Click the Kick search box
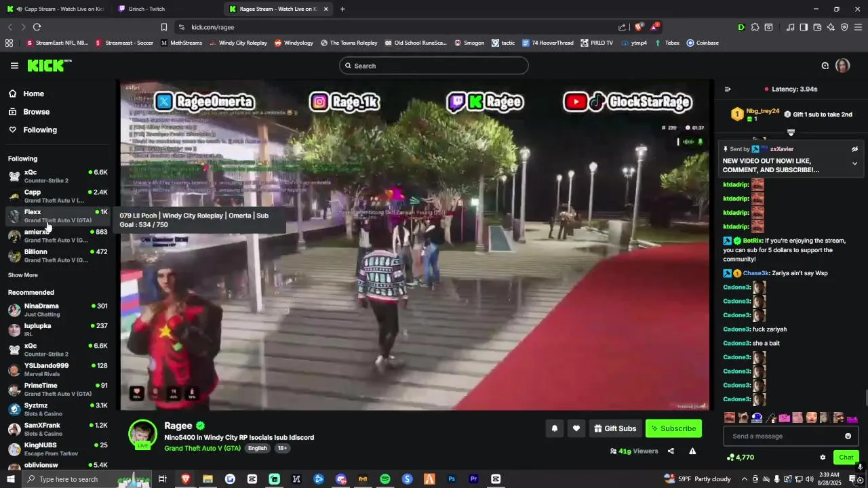The image size is (868, 488). (434, 66)
